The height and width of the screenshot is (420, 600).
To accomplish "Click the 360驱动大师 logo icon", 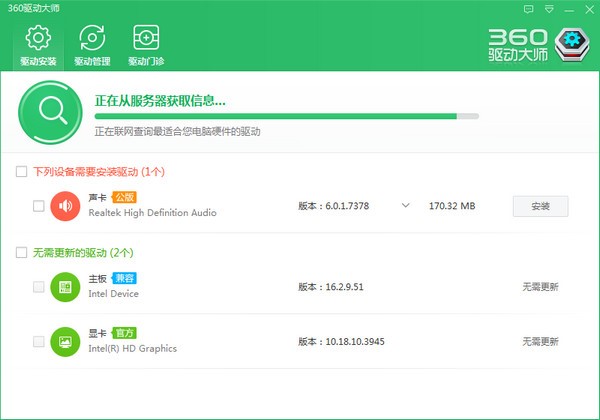I will [572, 45].
